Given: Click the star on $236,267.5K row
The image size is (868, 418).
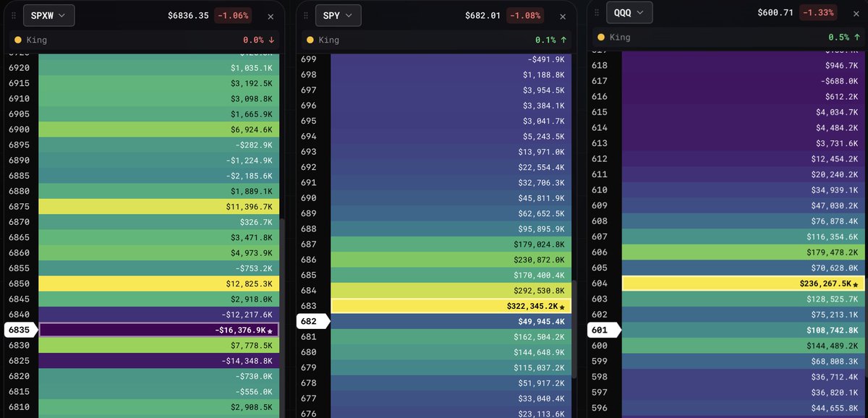Looking at the screenshot, I should click(x=855, y=284).
